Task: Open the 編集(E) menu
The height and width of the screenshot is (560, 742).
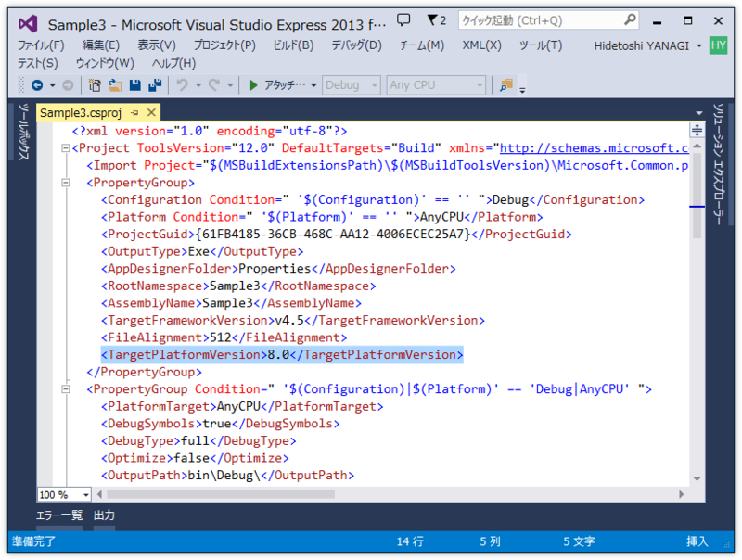Action: pyautogui.click(x=101, y=45)
